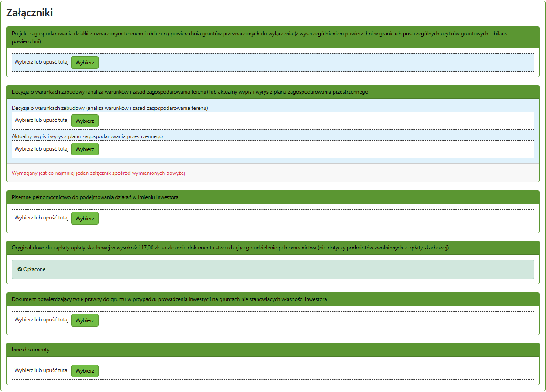Viewport: 546px width, 392px height.
Task: Click 'Wybierz lub upuść tutaj' text in Inne dokumenty
Action: point(42,370)
